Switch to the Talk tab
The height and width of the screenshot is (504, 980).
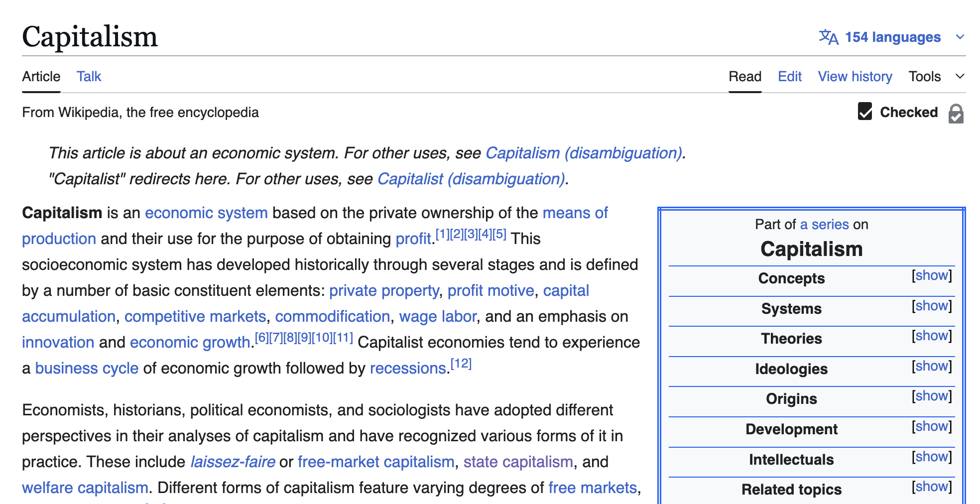point(89,76)
